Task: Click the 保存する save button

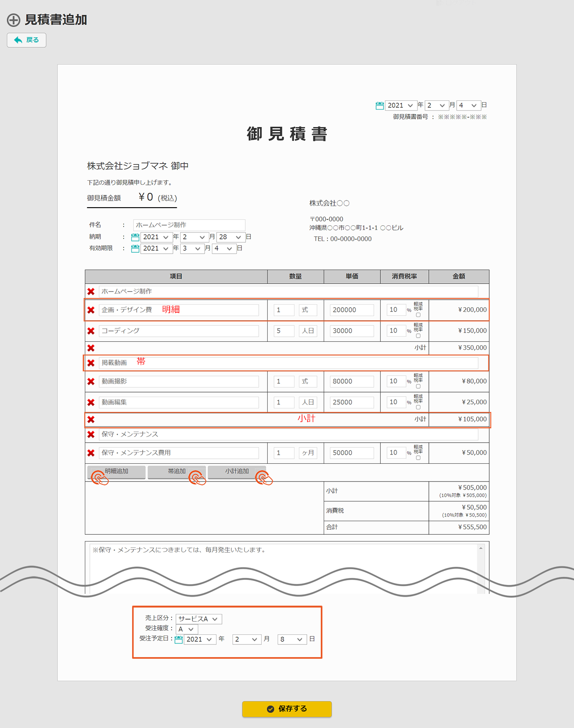Action: (x=287, y=709)
